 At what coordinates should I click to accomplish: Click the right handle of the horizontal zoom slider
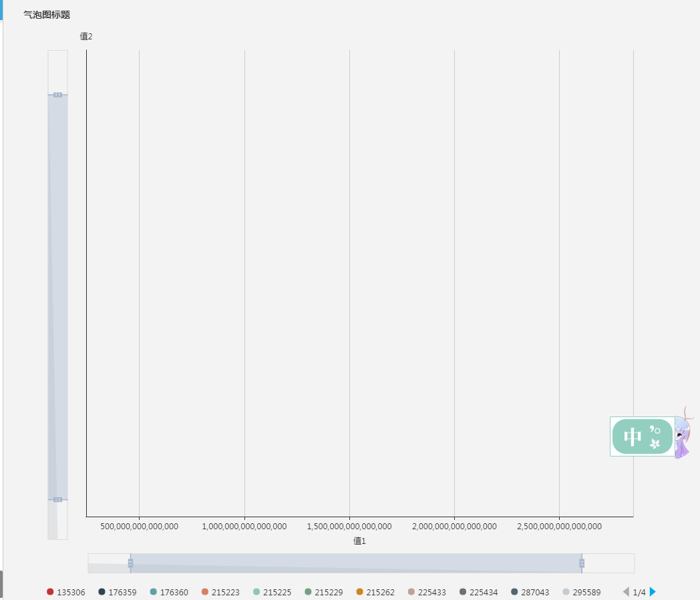583,563
